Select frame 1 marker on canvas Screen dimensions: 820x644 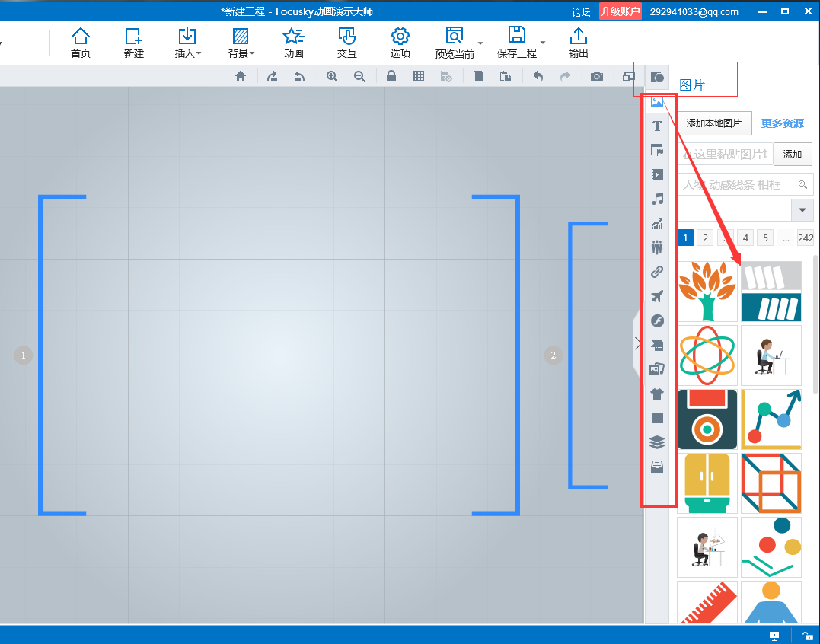pos(23,355)
